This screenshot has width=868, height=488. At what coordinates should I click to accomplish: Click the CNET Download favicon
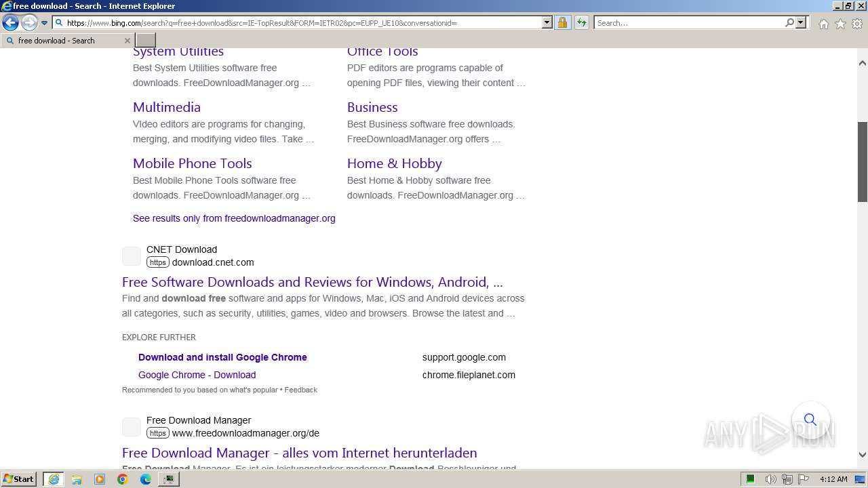132,256
